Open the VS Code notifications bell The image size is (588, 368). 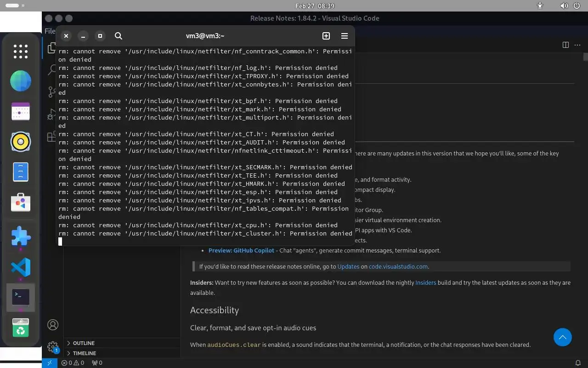pyautogui.click(x=578, y=362)
